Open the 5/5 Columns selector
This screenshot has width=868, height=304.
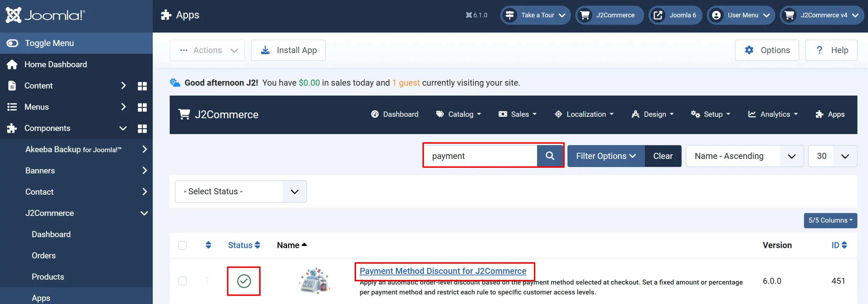point(831,220)
